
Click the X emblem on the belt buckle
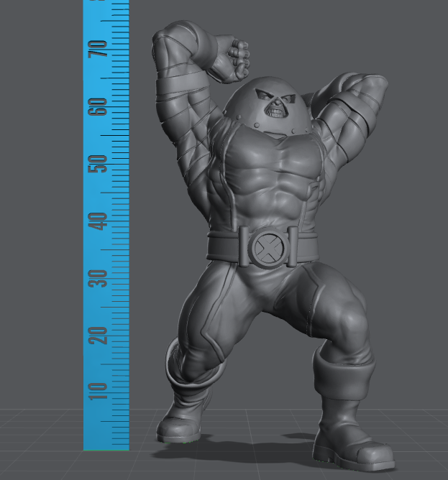269,249
